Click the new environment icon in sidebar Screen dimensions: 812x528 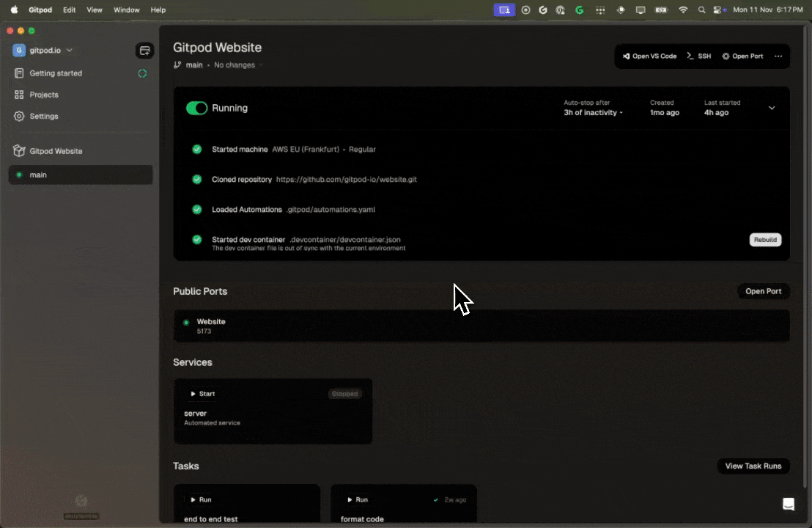(x=144, y=51)
